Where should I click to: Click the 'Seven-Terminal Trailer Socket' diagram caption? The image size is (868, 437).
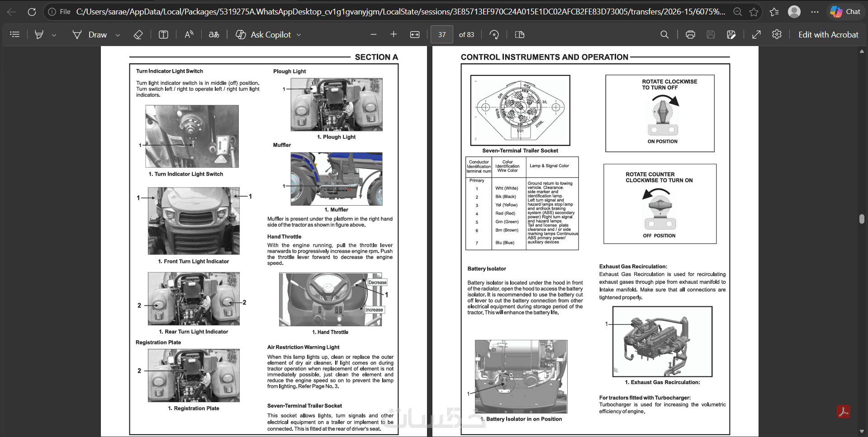coord(520,151)
